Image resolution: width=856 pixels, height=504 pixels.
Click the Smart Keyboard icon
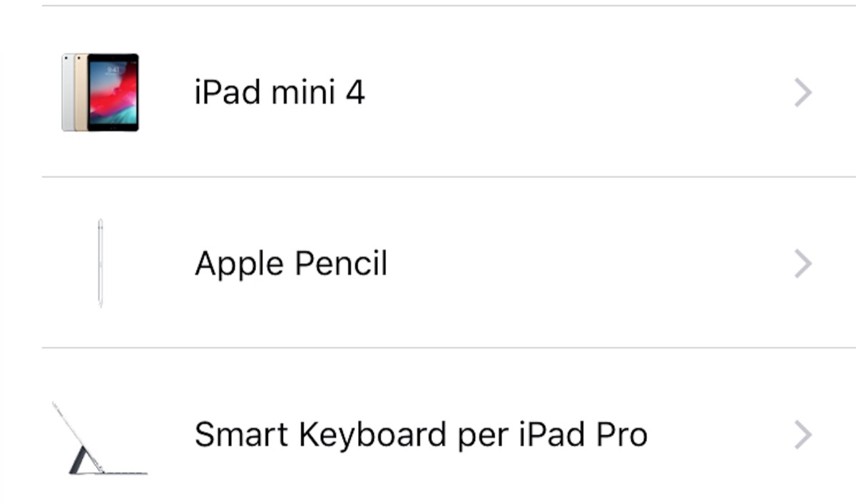(x=98, y=438)
